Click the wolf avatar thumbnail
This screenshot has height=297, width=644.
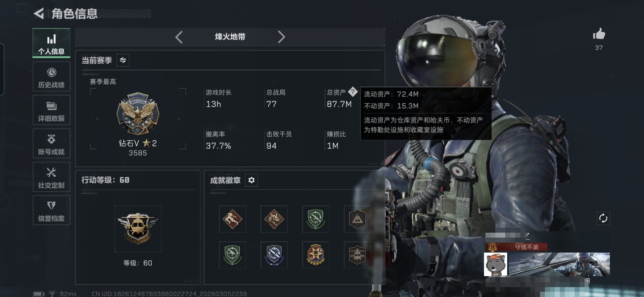coord(495,264)
